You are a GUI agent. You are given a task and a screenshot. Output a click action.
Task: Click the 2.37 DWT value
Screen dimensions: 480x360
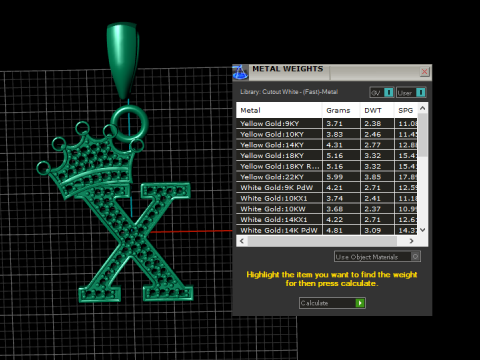(372, 209)
